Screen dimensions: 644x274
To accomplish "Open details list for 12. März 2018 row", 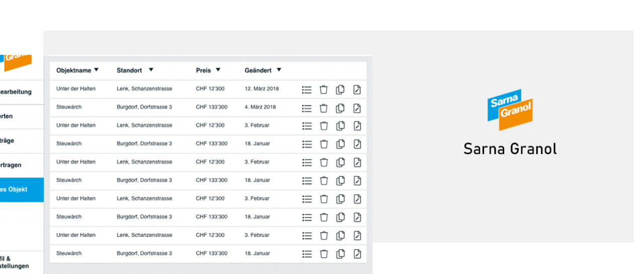I will [x=307, y=90].
